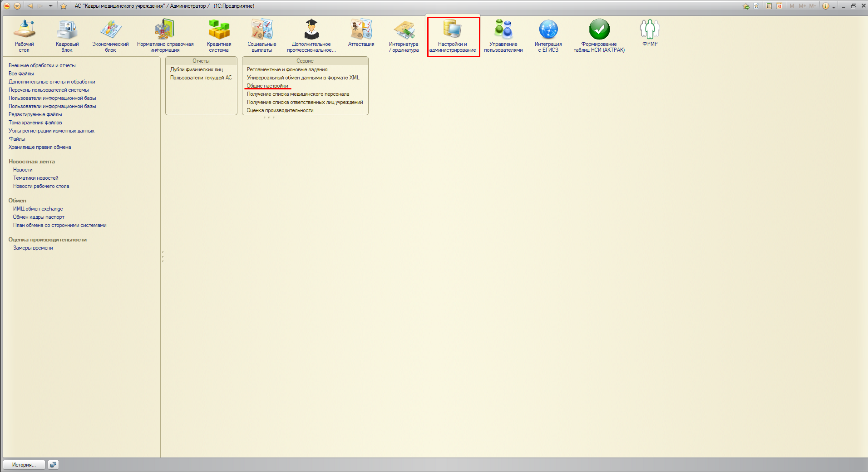Image resolution: width=868 pixels, height=472 pixels.
Task: Open the Кредитная система section
Action: (219, 35)
